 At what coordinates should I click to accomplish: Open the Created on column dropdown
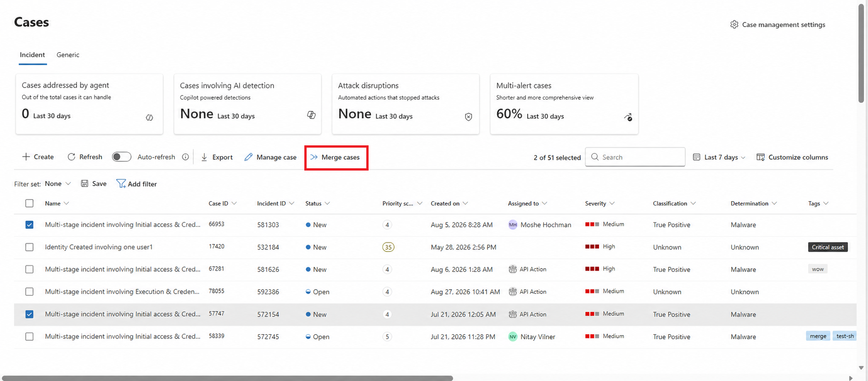click(x=465, y=203)
